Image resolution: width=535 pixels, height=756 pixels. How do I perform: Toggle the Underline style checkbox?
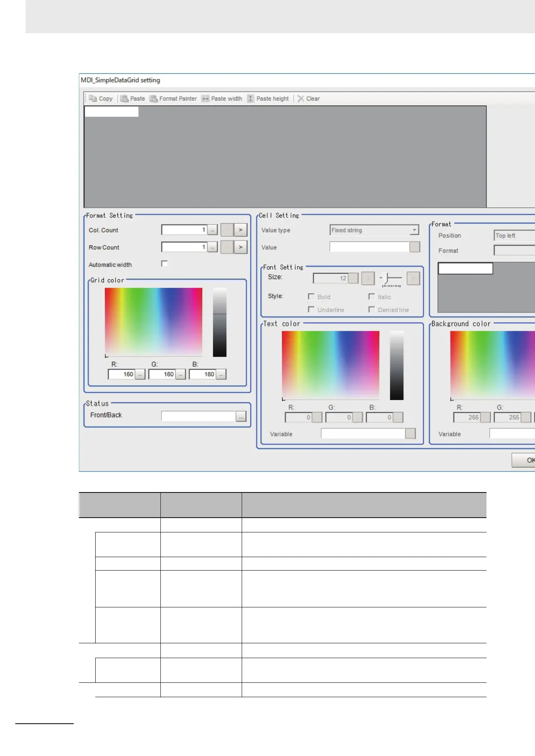coord(311,309)
